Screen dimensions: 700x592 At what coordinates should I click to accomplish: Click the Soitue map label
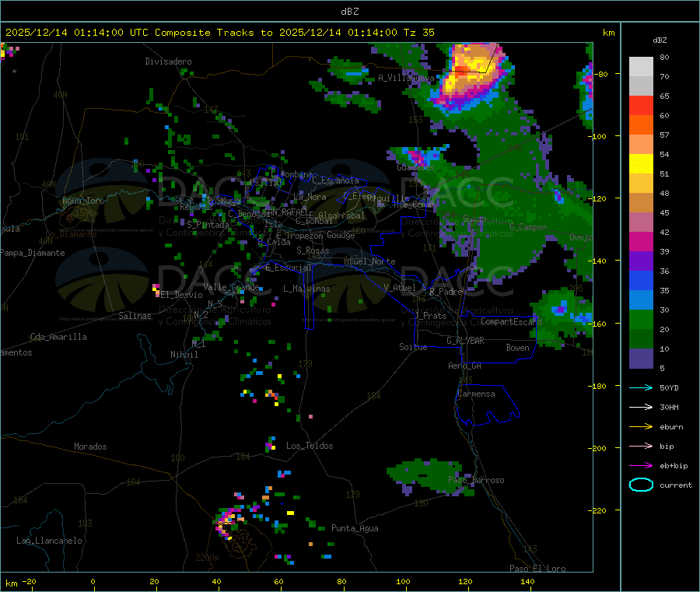pos(413,347)
